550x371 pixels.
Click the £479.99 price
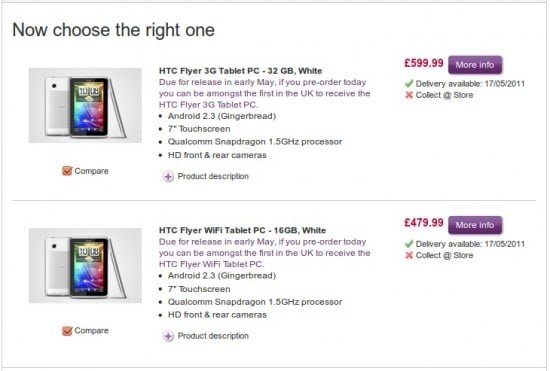pos(424,223)
